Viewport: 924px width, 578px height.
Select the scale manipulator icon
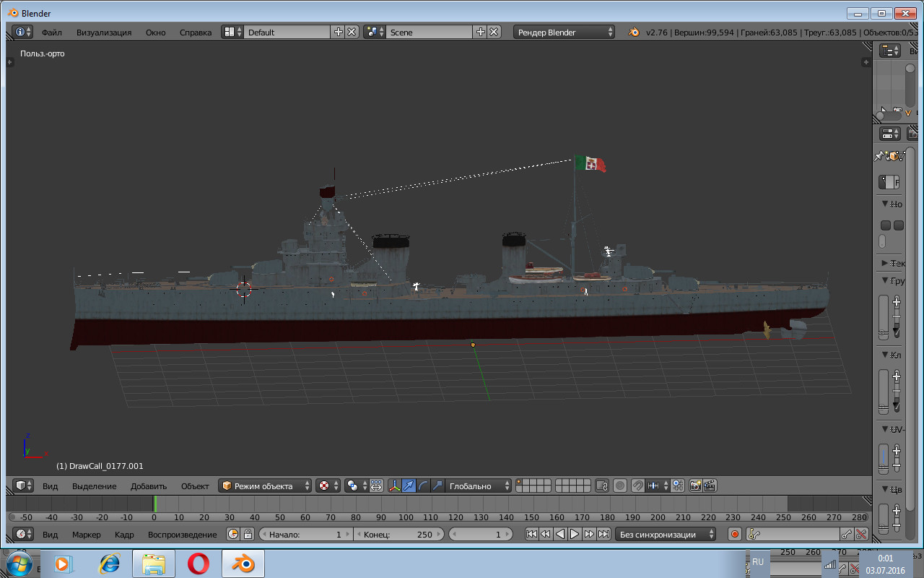(x=437, y=486)
